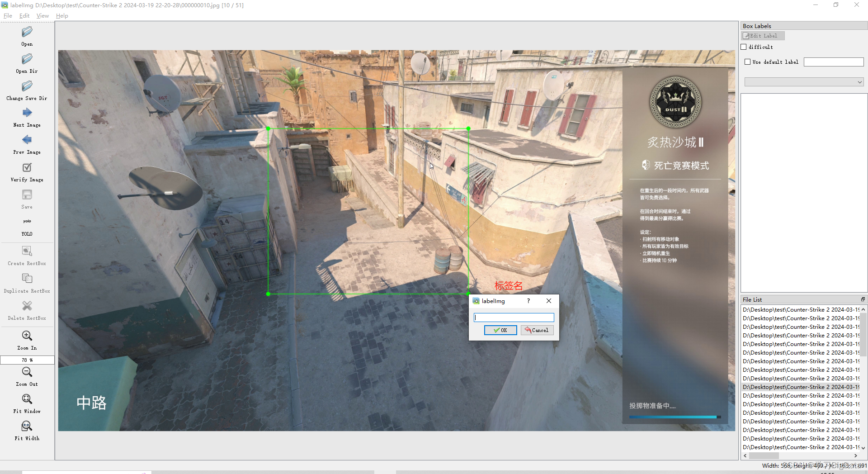Click File List scroll up arrow

(863, 309)
